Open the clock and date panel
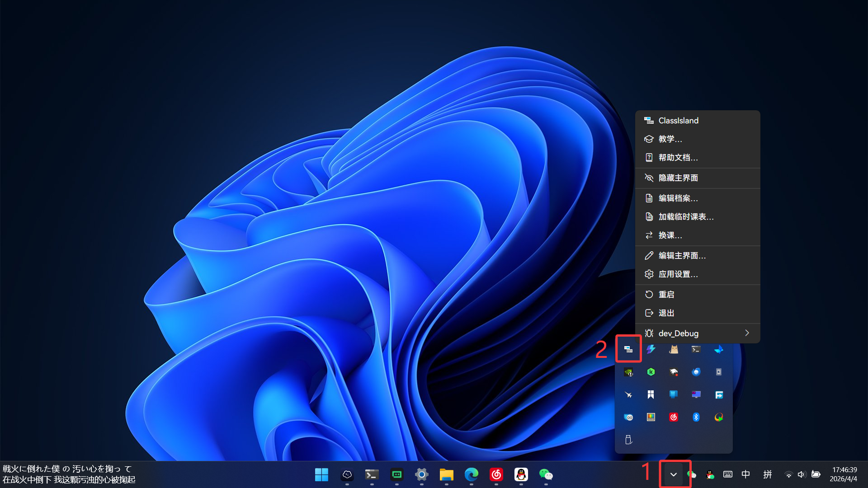This screenshot has height=488, width=868. pyautogui.click(x=844, y=474)
